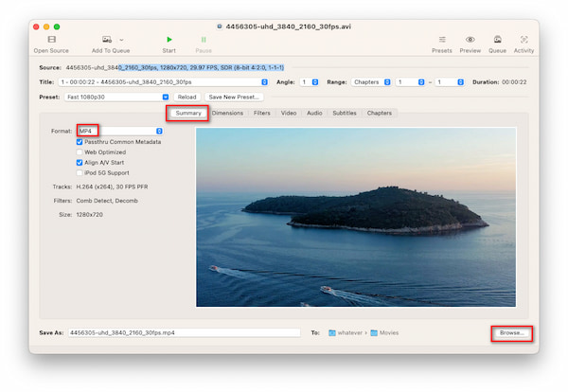Switch to the Chapters tab
Screen dimensions: 568x392
pos(380,113)
